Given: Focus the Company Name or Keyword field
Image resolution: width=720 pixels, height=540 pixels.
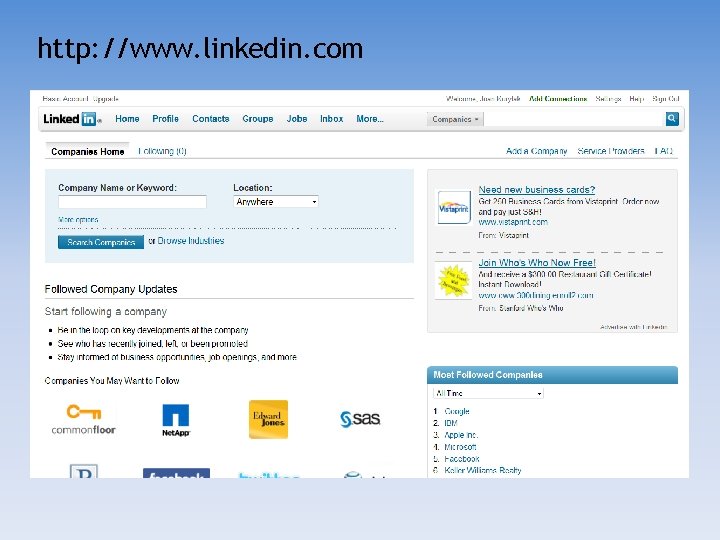Looking at the screenshot, I should click(132, 202).
